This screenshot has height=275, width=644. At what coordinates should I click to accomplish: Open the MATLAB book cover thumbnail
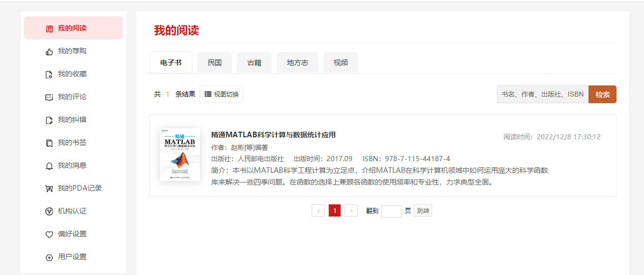click(x=180, y=155)
